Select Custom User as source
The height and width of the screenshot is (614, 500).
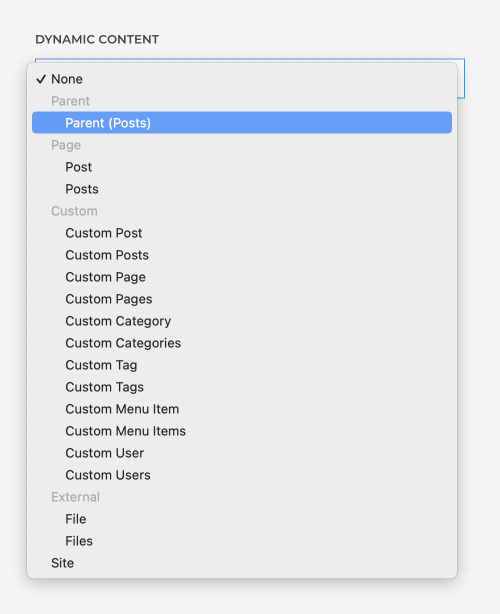click(242, 453)
